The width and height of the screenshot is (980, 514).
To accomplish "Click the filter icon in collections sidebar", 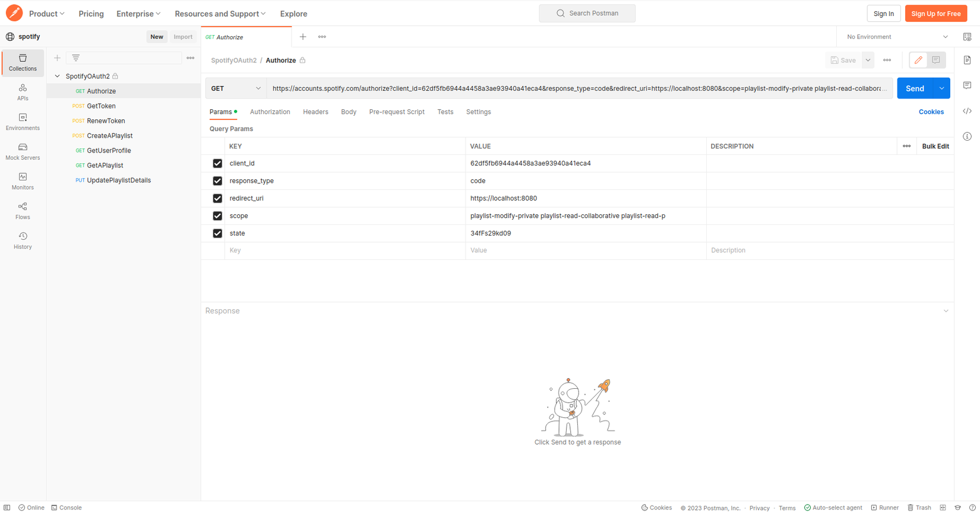I will pyautogui.click(x=76, y=58).
